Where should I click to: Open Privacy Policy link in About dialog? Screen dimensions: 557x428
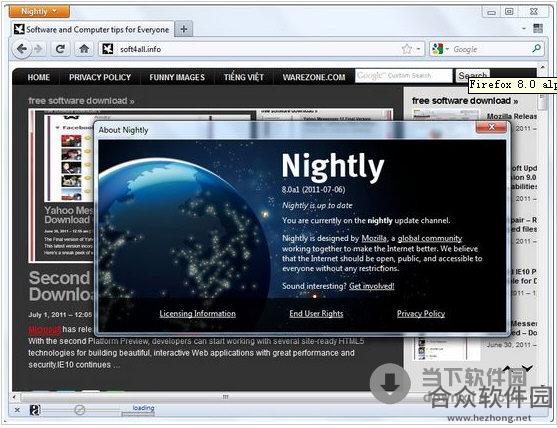coord(421,314)
